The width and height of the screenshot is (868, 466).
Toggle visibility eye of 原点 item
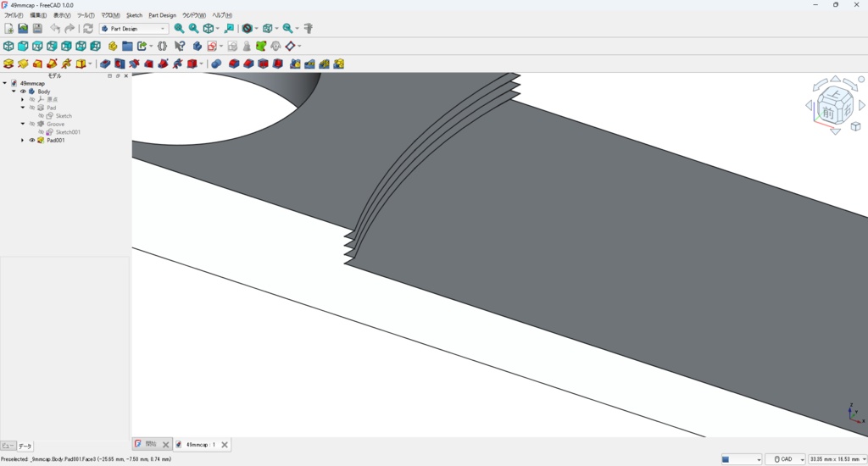[x=32, y=100]
